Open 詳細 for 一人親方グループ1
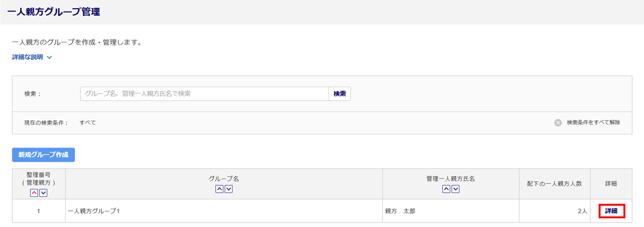This screenshot has width=644, height=227. 611,211
